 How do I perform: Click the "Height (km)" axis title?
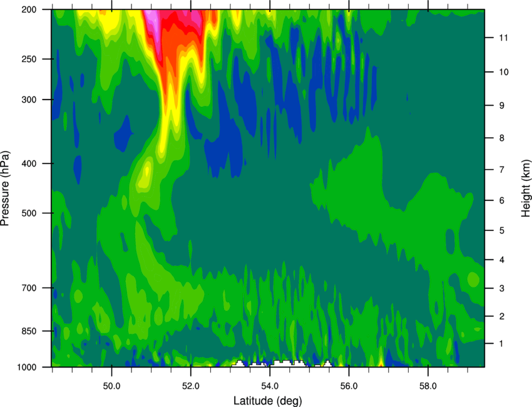point(526,188)
